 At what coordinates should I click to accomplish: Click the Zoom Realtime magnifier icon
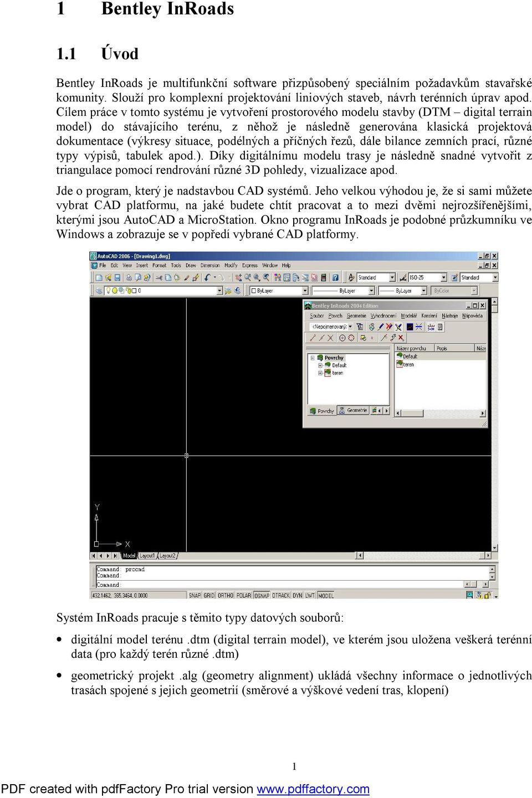[248, 278]
